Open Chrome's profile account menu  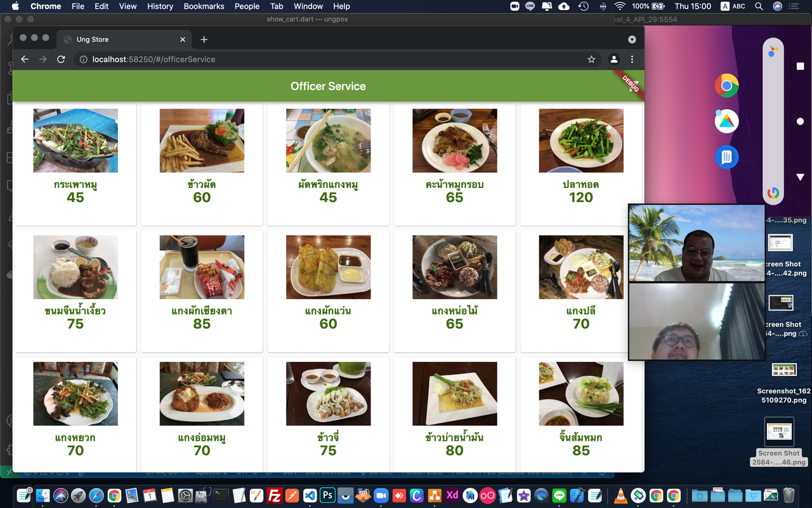point(613,59)
